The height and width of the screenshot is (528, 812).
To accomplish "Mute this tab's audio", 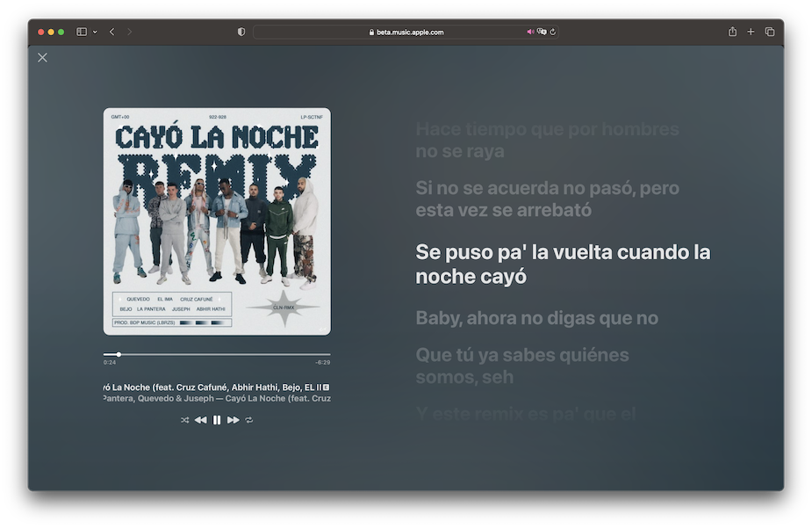I will [530, 33].
